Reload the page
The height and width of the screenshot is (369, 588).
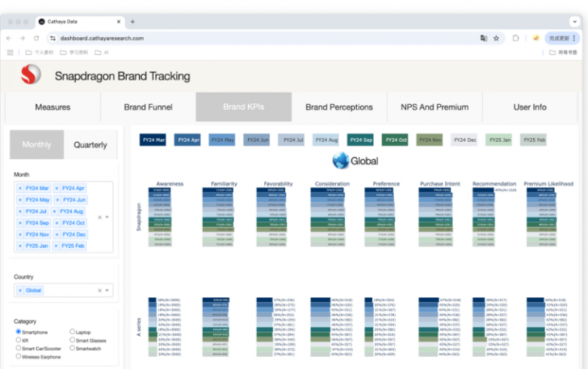pos(36,38)
